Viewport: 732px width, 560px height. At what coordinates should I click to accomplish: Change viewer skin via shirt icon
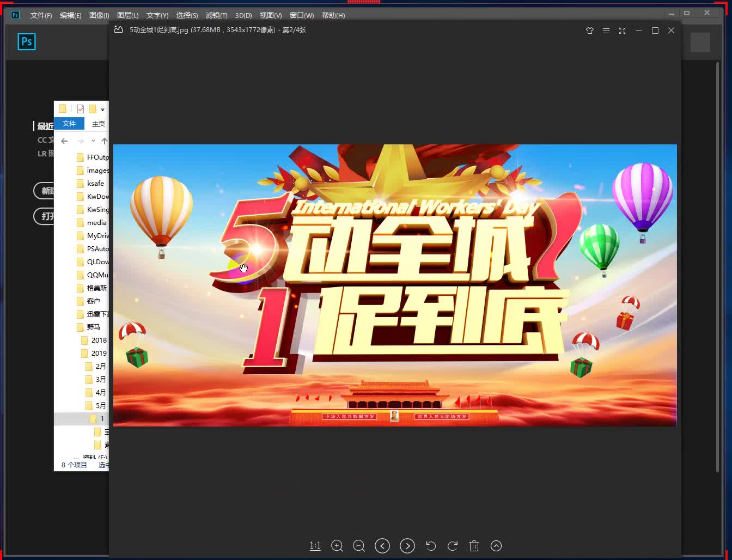coord(589,31)
